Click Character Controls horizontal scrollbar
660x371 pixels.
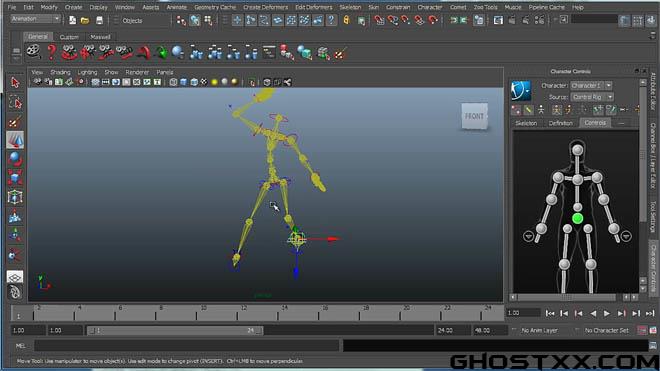pyautogui.click(x=567, y=297)
